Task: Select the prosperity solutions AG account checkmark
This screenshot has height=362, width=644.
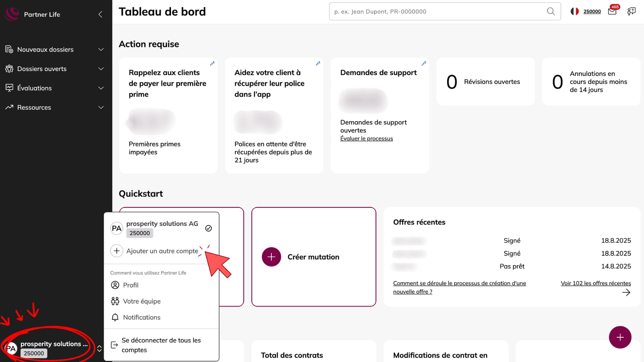Action: [208, 228]
